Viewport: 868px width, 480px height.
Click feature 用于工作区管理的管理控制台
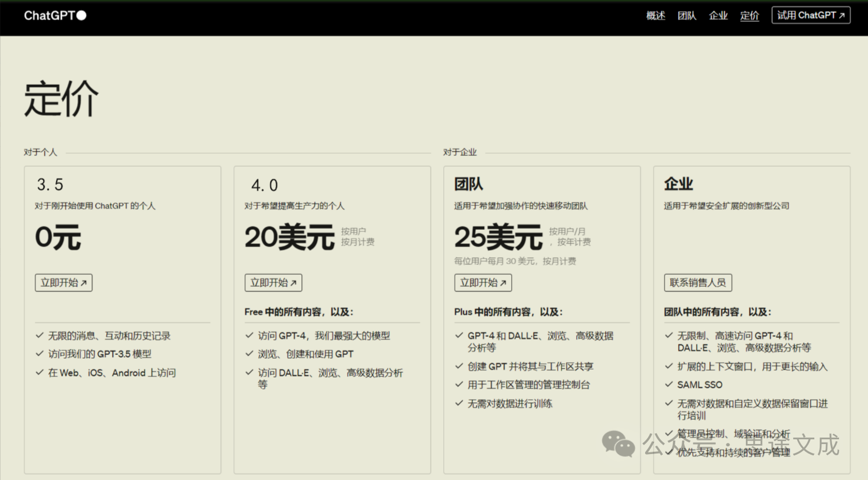(x=528, y=384)
